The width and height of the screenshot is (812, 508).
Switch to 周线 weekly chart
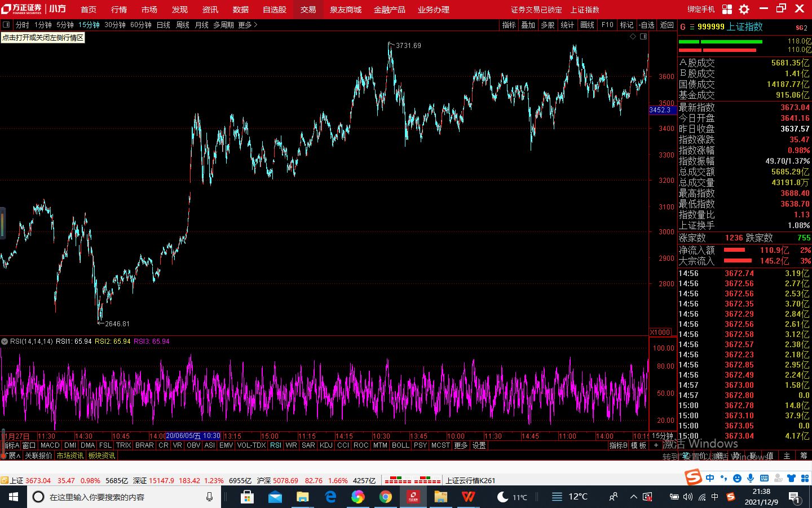point(182,25)
